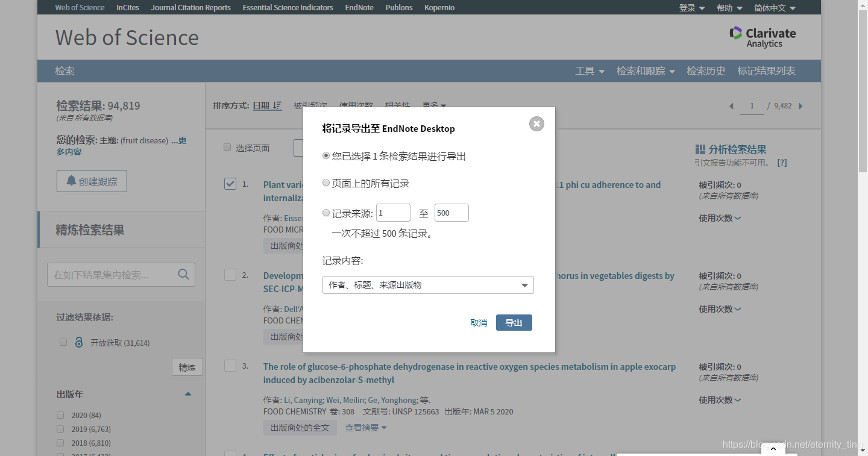This screenshot has height=456, width=868.
Task: Open the 简体中文 language dropdown
Action: coord(775,8)
